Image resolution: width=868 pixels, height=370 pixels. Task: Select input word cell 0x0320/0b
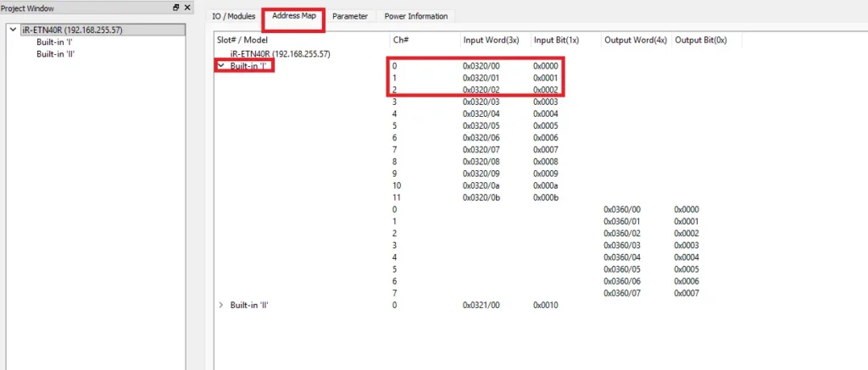coord(481,197)
